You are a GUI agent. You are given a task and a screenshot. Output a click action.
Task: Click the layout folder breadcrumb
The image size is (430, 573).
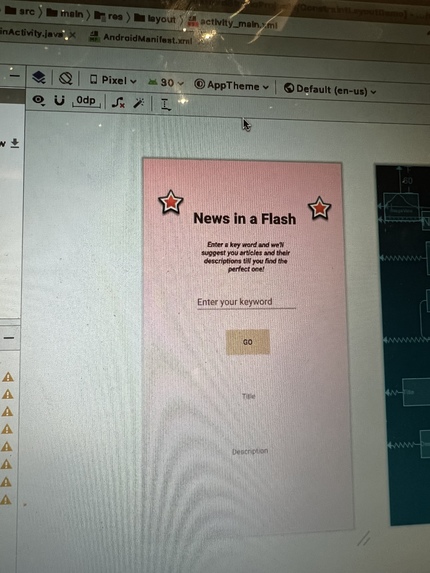click(155, 18)
